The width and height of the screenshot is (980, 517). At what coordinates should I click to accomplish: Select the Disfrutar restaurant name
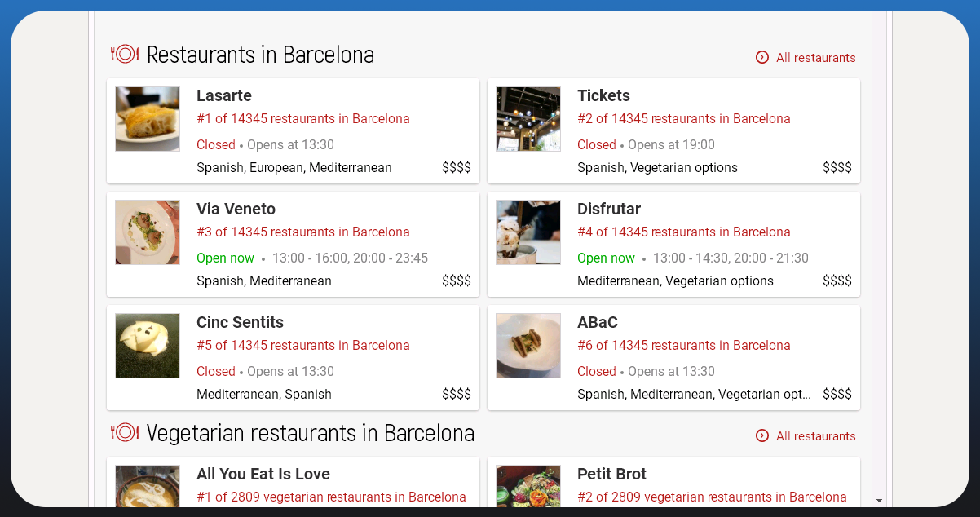pos(609,209)
